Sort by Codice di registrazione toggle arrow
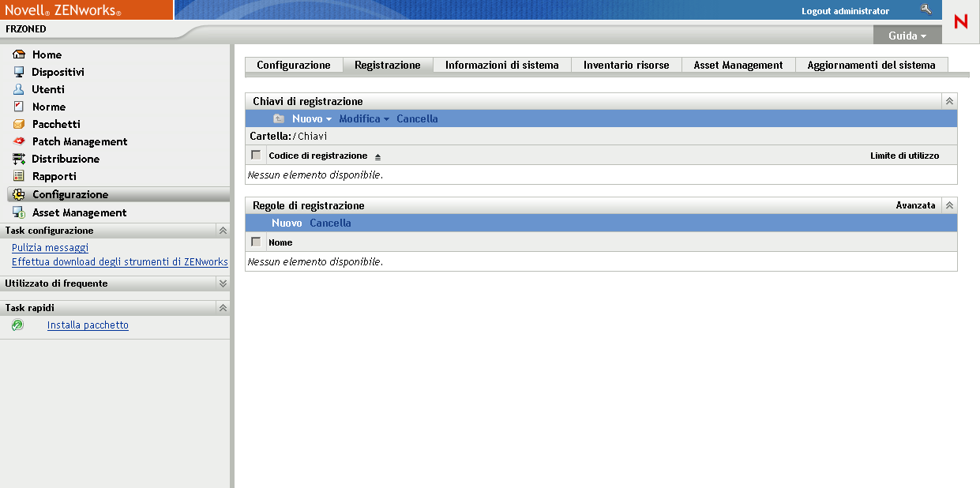Image resolution: width=980 pixels, height=488 pixels. 377,156
